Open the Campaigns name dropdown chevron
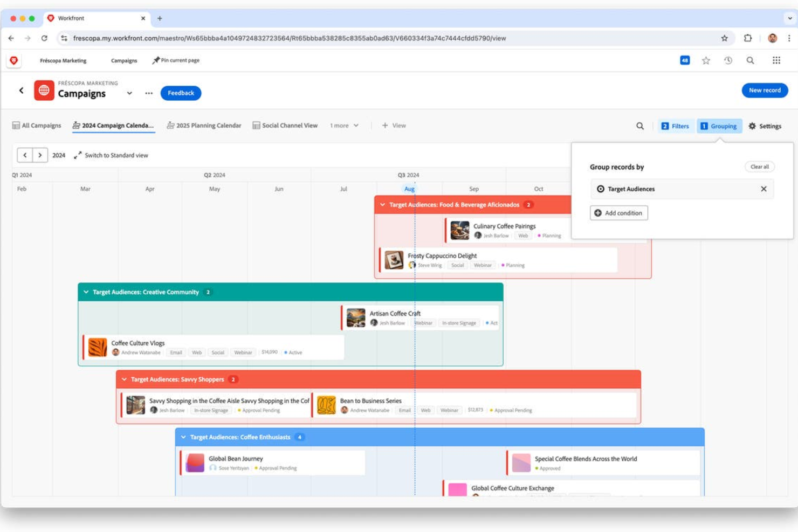The height and width of the screenshot is (532, 798). (129, 93)
